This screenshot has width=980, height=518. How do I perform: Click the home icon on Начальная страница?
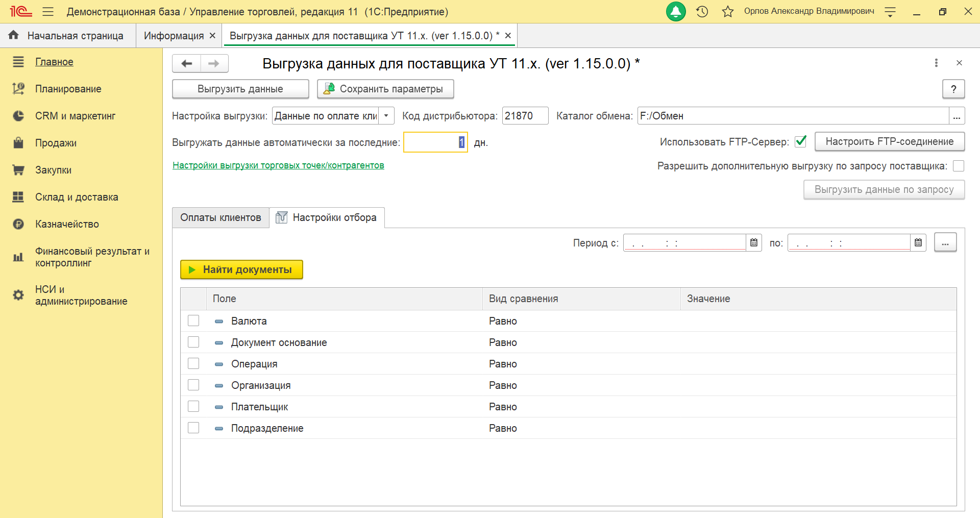pos(14,35)
